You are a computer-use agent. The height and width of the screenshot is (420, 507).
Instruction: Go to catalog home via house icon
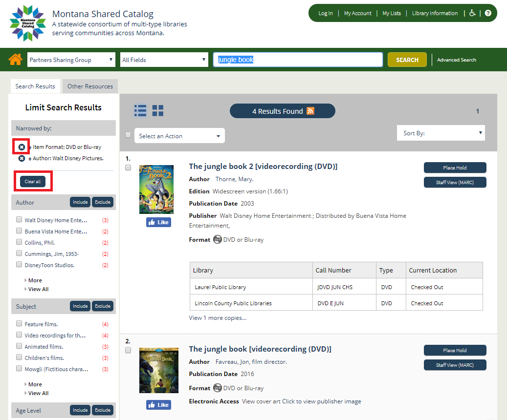15,60
